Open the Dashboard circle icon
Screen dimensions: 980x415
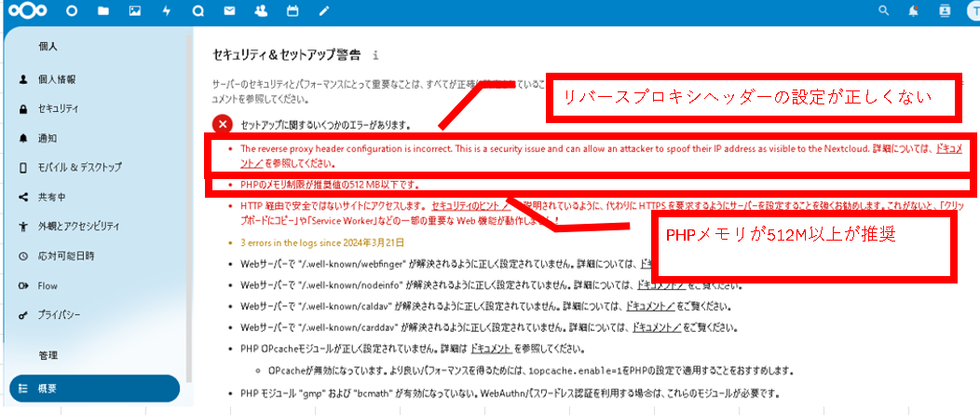click(72, 12)
